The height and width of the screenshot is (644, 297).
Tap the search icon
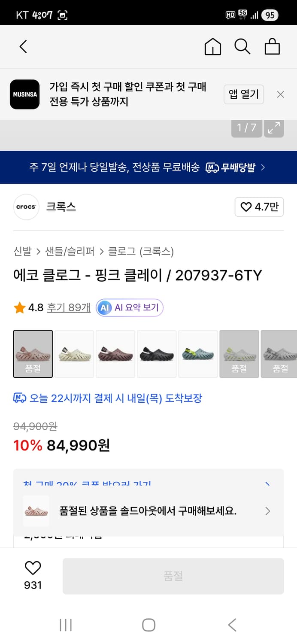point(242,46)
